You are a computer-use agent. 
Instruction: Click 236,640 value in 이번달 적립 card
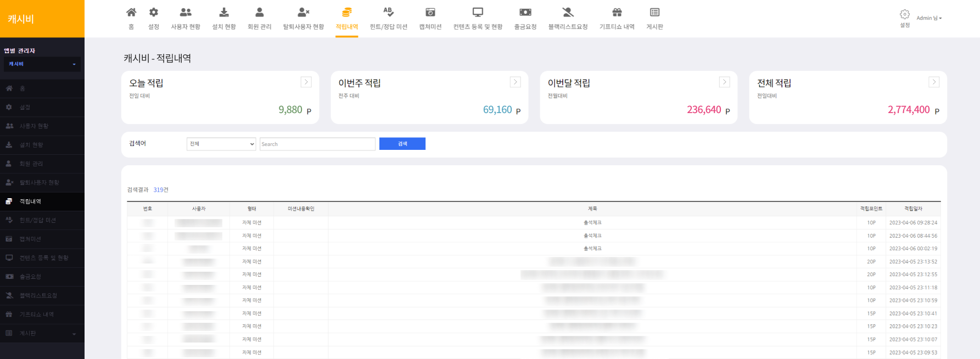tap(704, 110)
